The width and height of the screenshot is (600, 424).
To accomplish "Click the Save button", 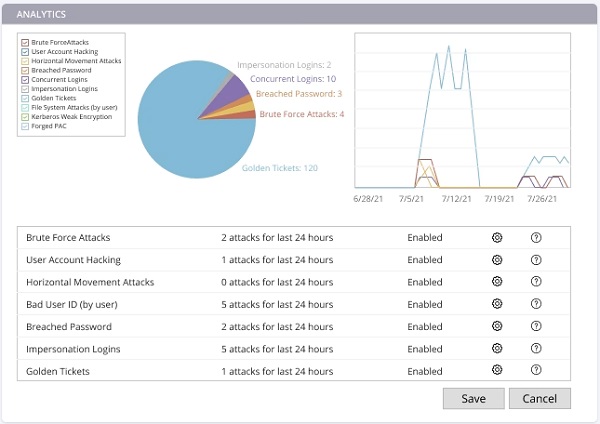I will click(473, 398).
